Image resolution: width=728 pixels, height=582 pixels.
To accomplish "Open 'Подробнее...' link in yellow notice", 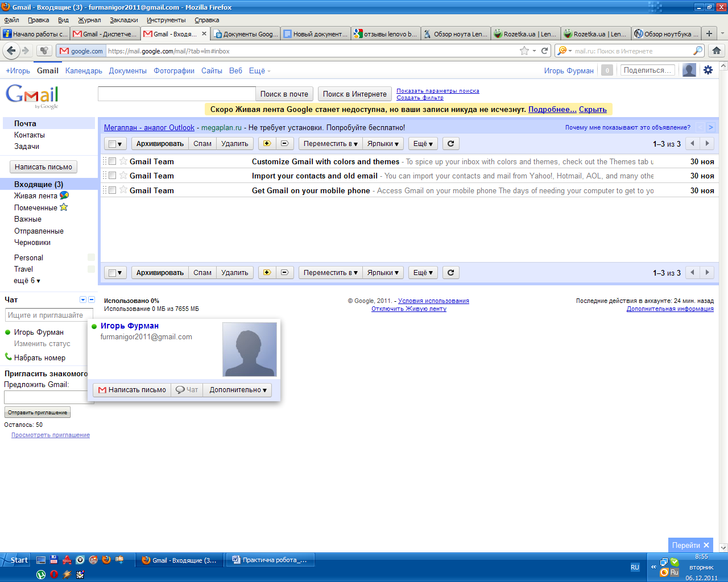I will tap(552, 109).
